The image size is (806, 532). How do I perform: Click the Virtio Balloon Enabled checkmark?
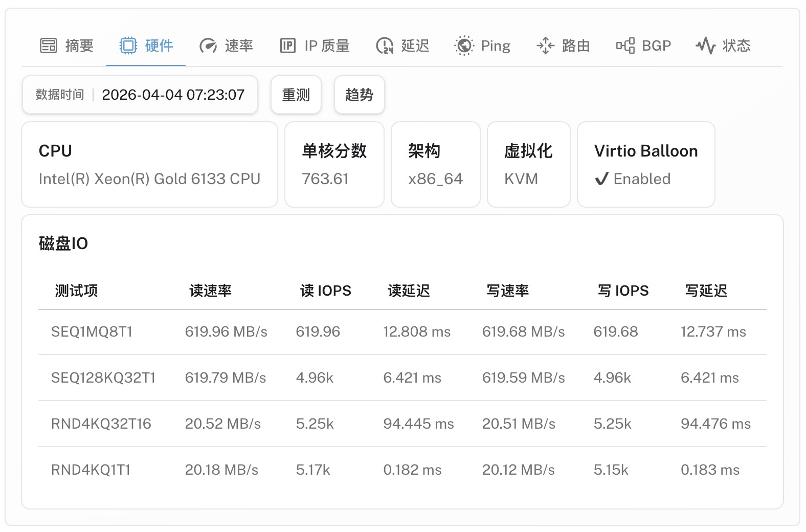(x=602, y=179)
